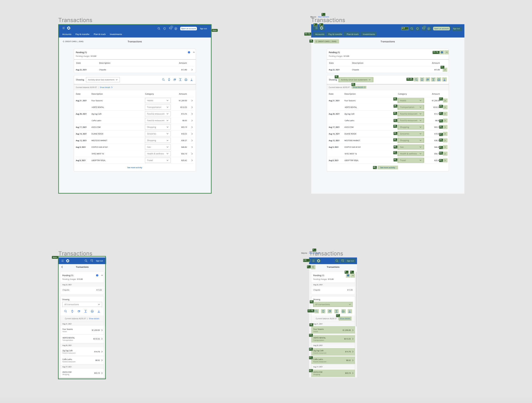Click spending chart icon in bottom-left mobile mockup

[x=79, y=311]
